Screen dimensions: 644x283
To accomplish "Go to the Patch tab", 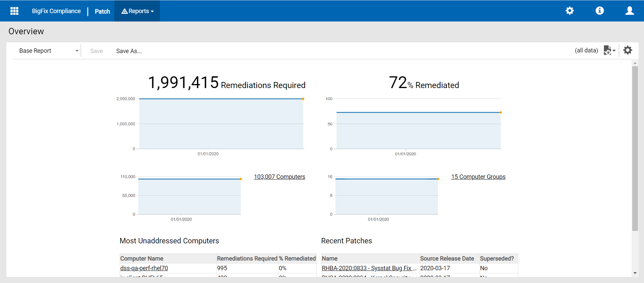I will [x=102, y=11].
